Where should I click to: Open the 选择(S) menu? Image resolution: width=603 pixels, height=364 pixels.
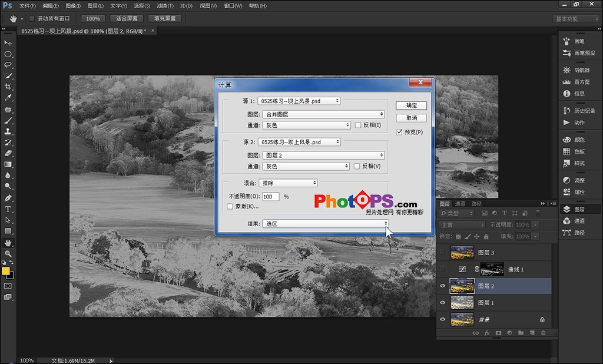coord(142,6)
